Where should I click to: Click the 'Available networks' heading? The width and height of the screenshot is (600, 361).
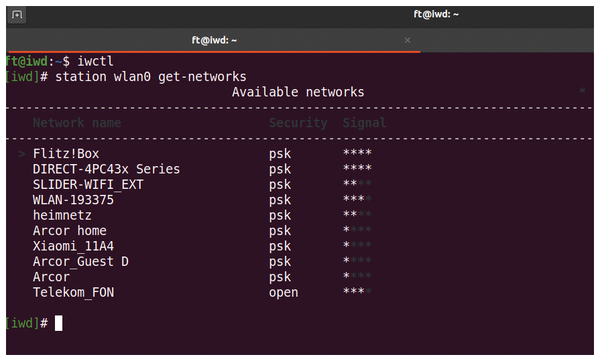(x=298, y=92)
